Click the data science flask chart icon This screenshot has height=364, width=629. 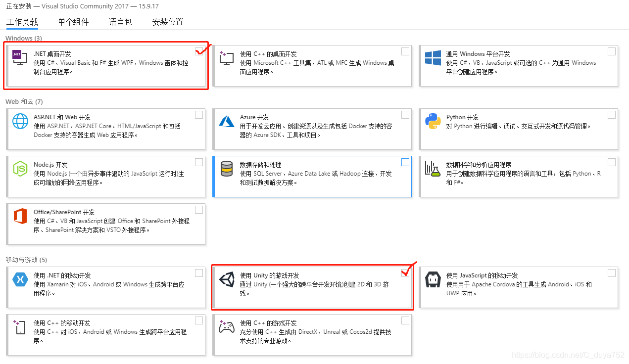coord(433,169)
